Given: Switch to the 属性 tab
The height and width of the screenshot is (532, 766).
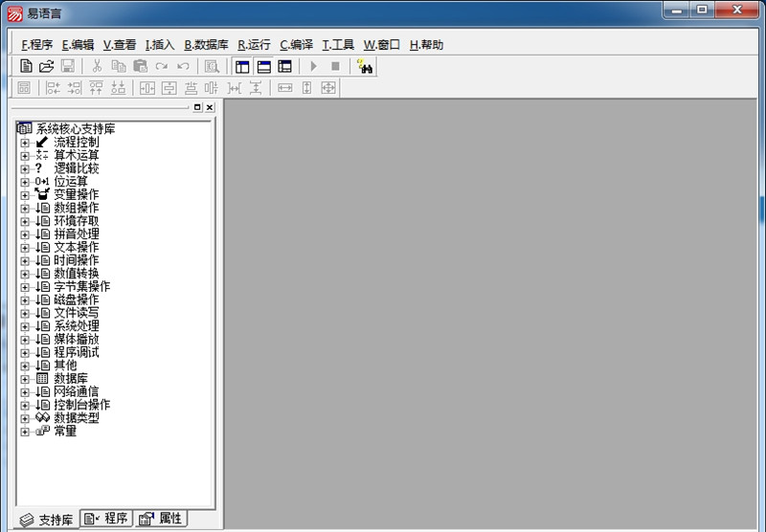Looking at the screenshot, I should point(160,519).
